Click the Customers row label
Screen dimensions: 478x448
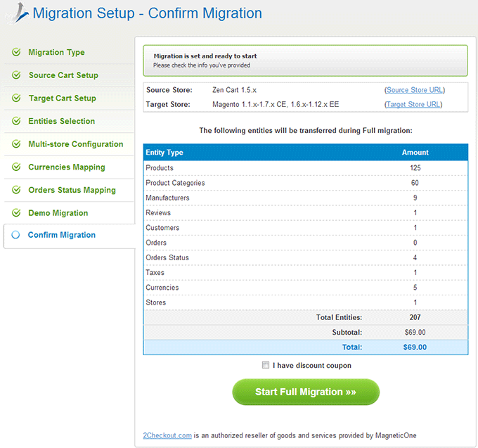click(x=162, y=227)
